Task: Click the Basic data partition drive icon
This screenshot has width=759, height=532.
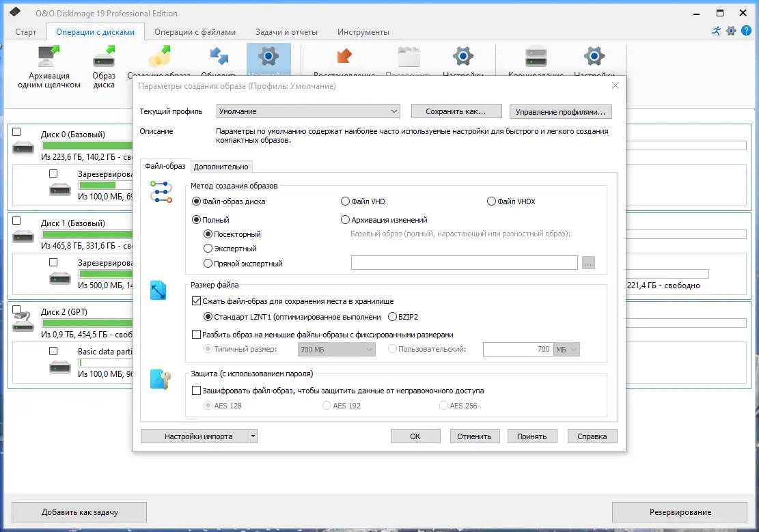Action: pyautogui.click(x=60, y=367)
